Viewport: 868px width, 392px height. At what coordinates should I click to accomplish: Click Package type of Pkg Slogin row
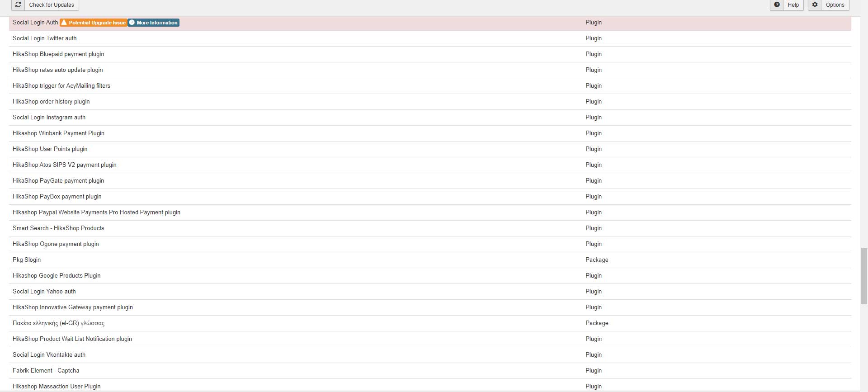[x=597, y=260]
